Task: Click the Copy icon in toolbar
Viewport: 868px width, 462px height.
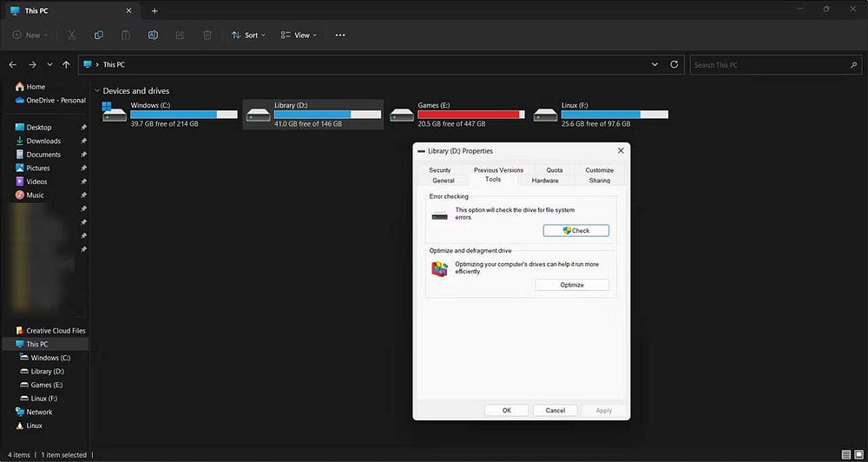Action: (99, 35)
